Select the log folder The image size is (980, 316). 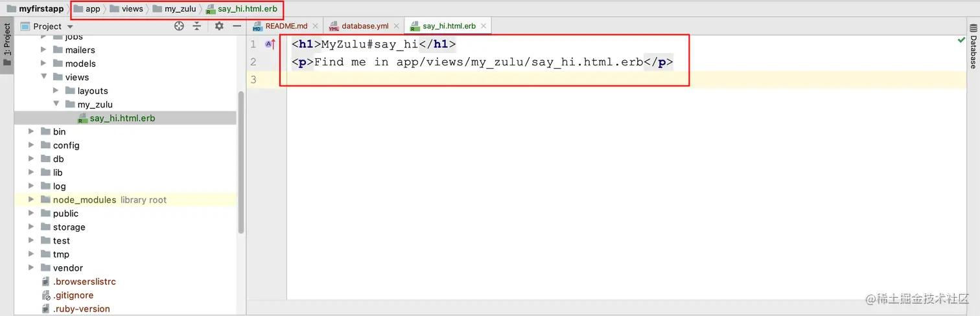53,186
